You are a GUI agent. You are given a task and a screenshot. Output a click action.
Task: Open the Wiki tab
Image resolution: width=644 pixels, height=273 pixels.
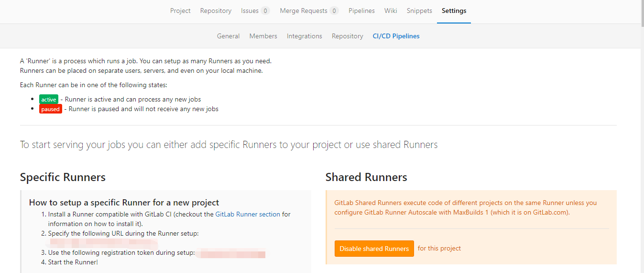point(391,11)
